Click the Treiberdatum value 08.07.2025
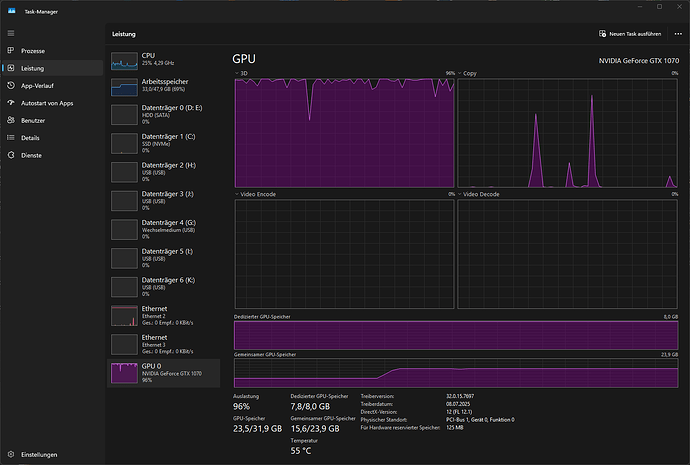 458,404
